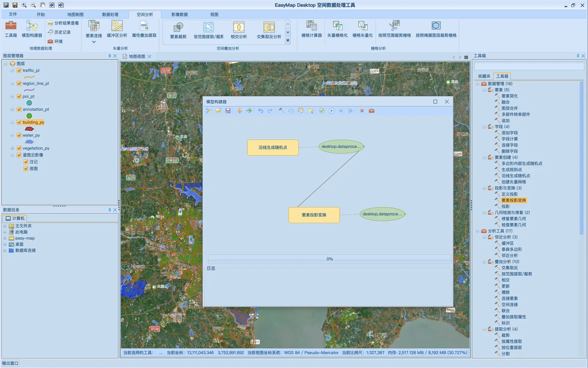The height and width of the screenshot is (368, 588).
Task: Click hammer tool icon in 模型构建器 toolbar
Action: (x=282, y=111)
